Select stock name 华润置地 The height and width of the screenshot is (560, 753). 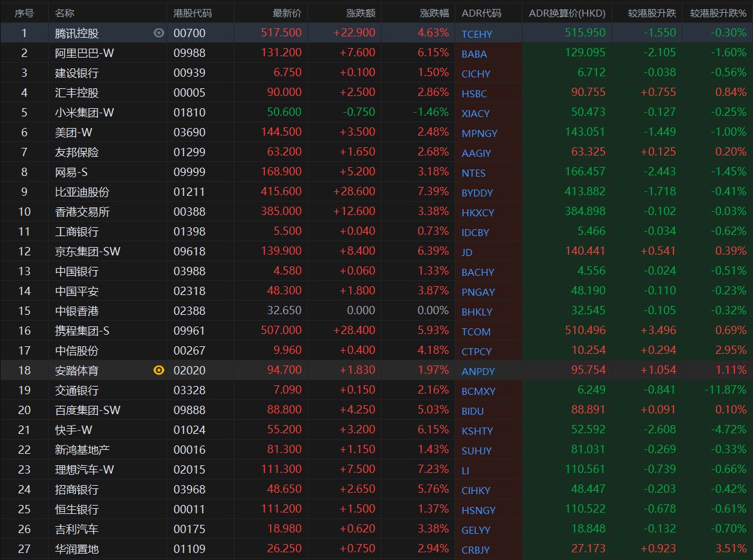pyautogui.click(x=77, y=548)
